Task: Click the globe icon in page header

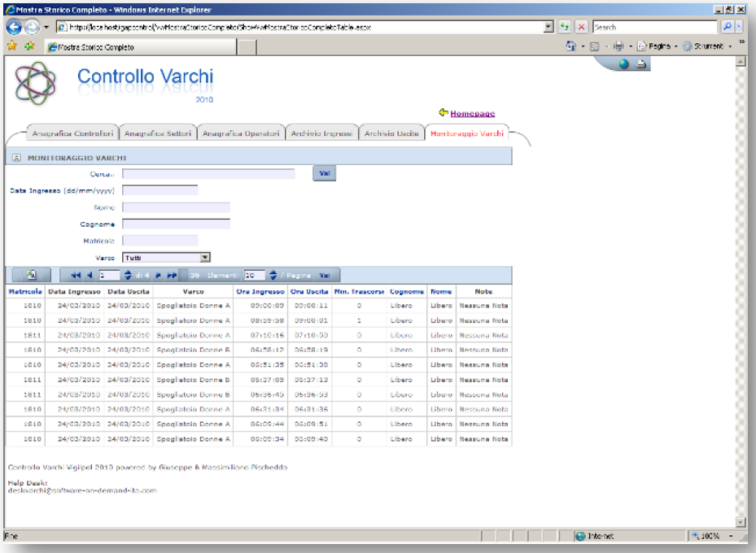Action: click(x=623, y=63)
